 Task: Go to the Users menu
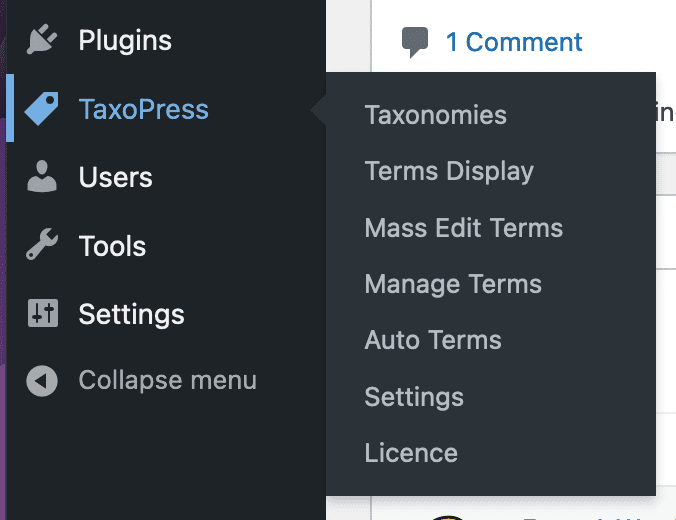point(116,177)
